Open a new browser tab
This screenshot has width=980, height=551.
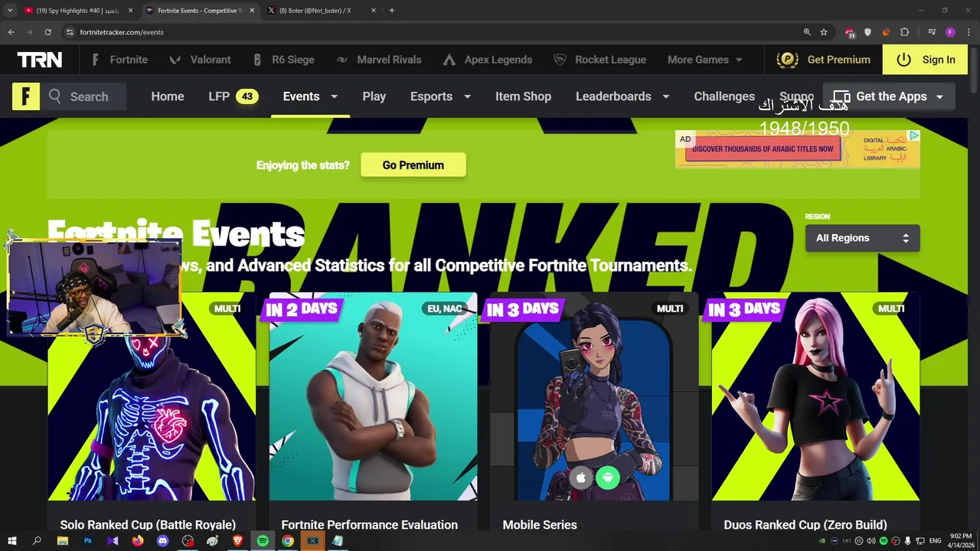click(392, 11)
